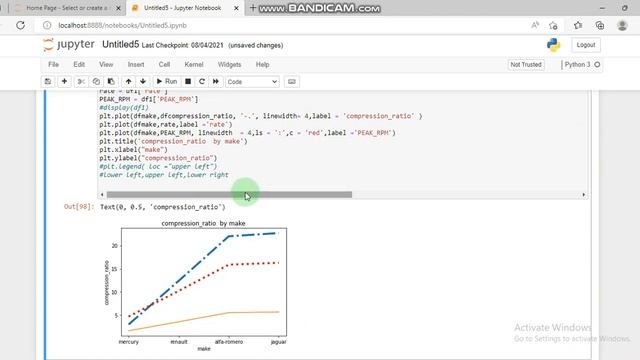Image resolution: width=640 pixels, height=360 pixels.
Task: Click the Python logo icon
Action: point(553,45)
